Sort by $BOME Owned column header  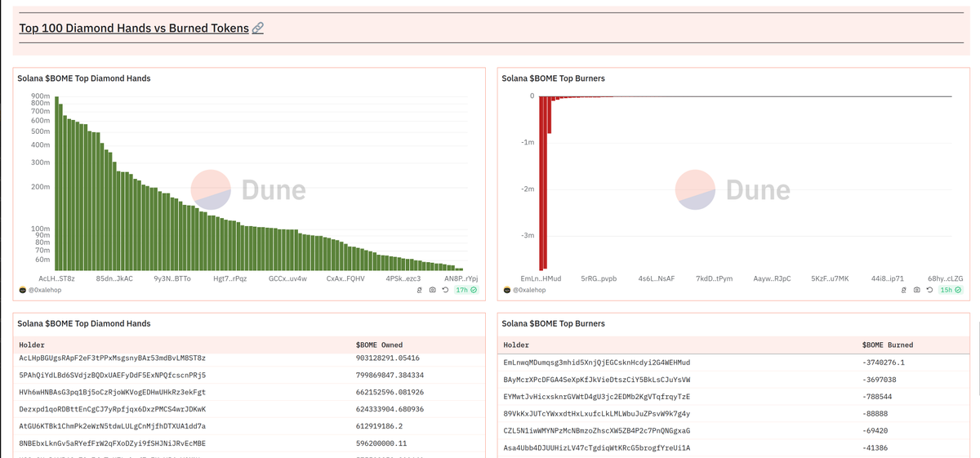[x=379, y=345]
